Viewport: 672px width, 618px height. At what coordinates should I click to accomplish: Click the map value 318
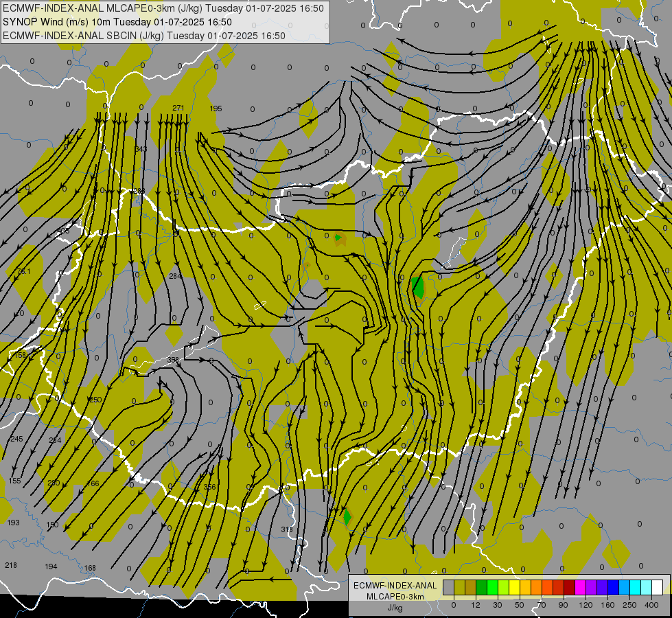[x=287, y=529]
